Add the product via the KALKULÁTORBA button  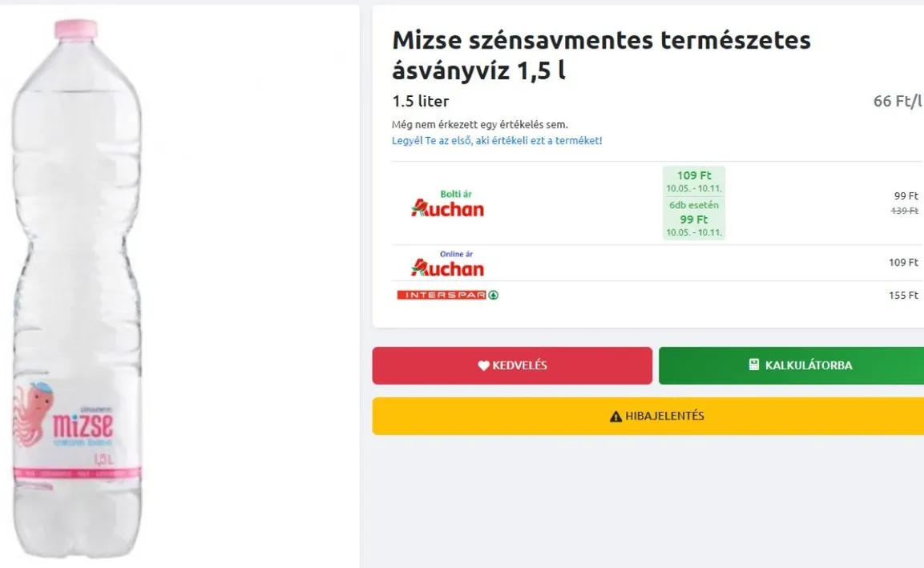pos(791,366)
